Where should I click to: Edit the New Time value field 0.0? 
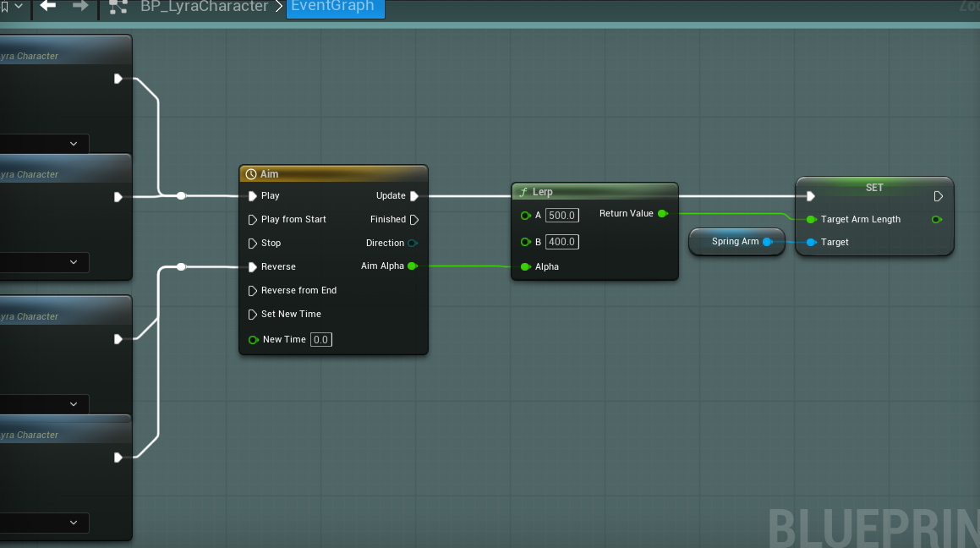click(320, 340)
